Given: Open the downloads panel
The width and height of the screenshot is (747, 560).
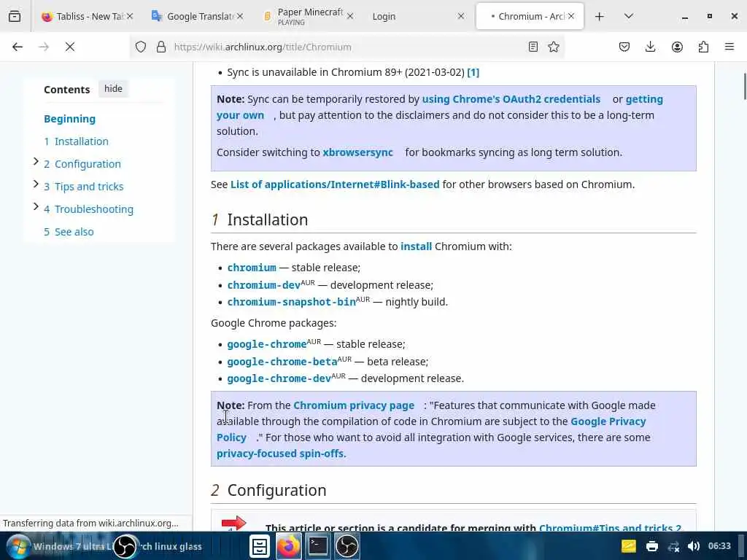Looking at the screenshot, I should tap(650, 47).
